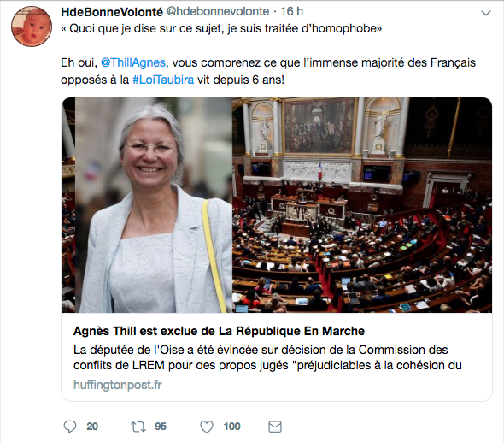Retweet using the retweet arrows icon
The image size is (504, 442).
[x=138, y=427]
